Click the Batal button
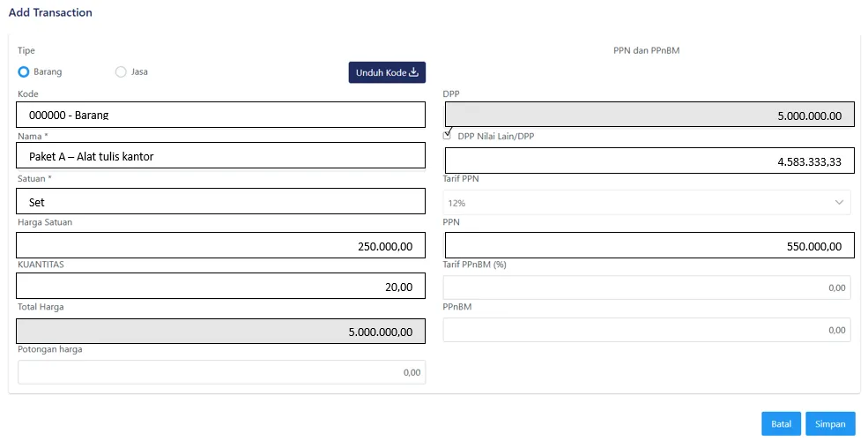The image size is (868, 448). pos(781,423)
